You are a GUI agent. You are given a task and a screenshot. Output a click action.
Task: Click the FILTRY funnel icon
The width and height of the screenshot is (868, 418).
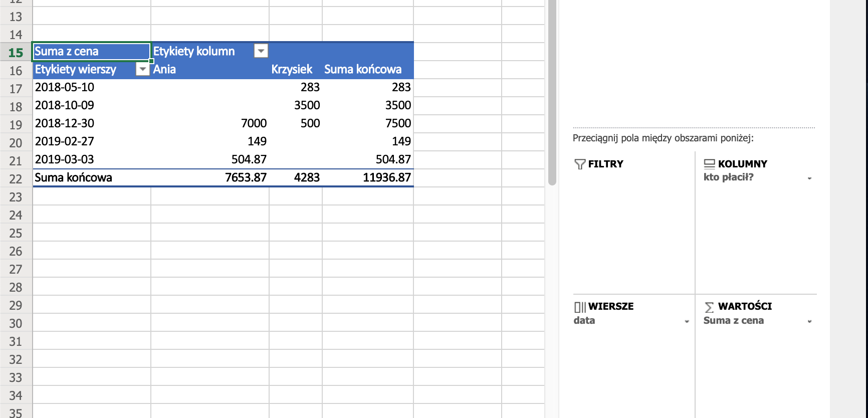pyautogui.click(x=580, y=164)
